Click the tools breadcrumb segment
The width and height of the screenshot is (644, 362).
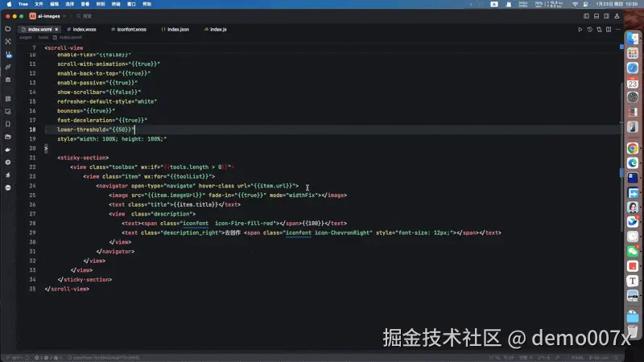[43, 37]
